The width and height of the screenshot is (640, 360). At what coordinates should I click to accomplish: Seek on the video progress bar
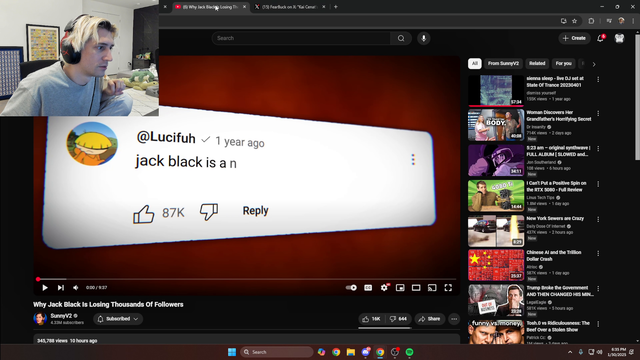[x=247, y=279]
